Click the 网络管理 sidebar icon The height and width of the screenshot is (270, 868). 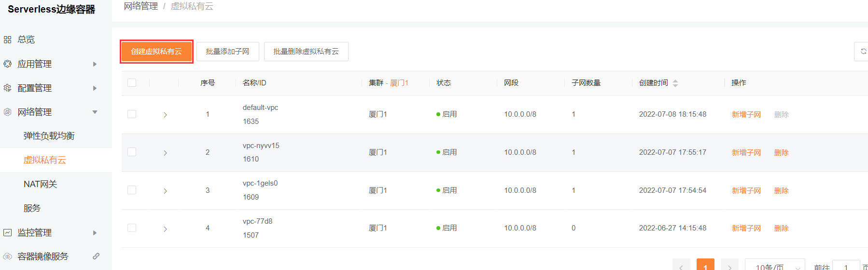tap(8, 112)
